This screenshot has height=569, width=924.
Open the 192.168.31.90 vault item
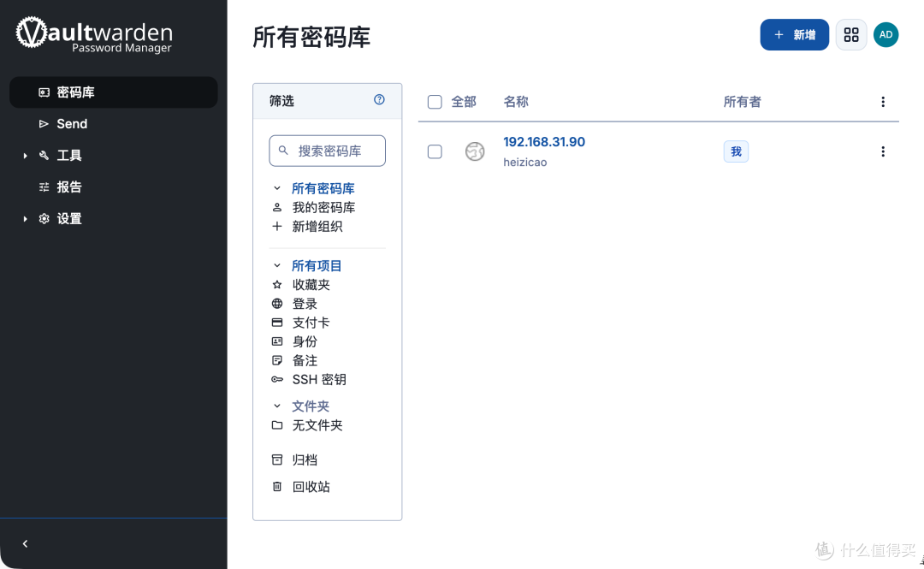544,142
